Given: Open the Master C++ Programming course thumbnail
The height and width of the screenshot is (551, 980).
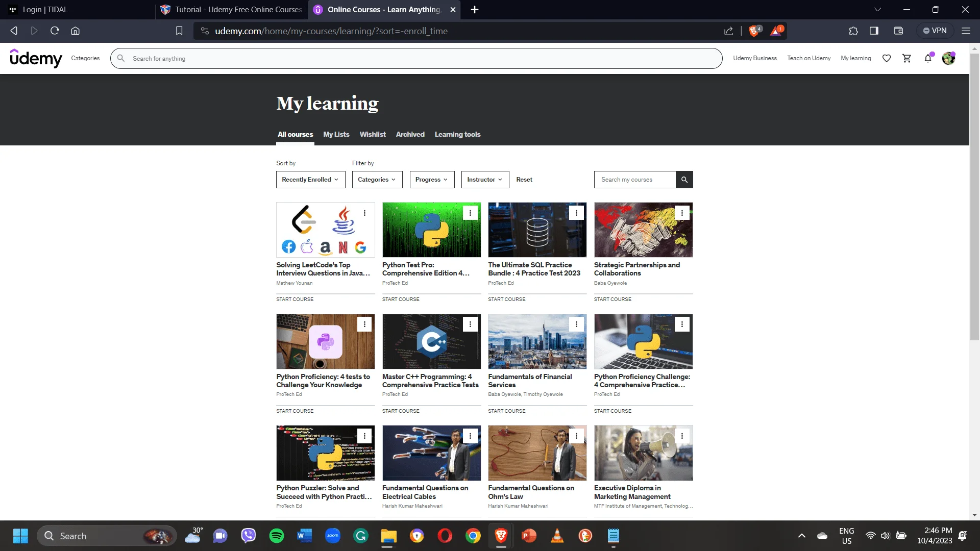Looking at the screenshot, I should click(x=431, y=341).
